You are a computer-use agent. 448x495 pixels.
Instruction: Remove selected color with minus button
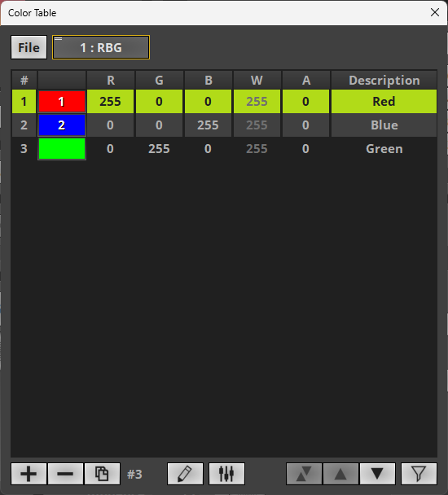pos(65,474)
